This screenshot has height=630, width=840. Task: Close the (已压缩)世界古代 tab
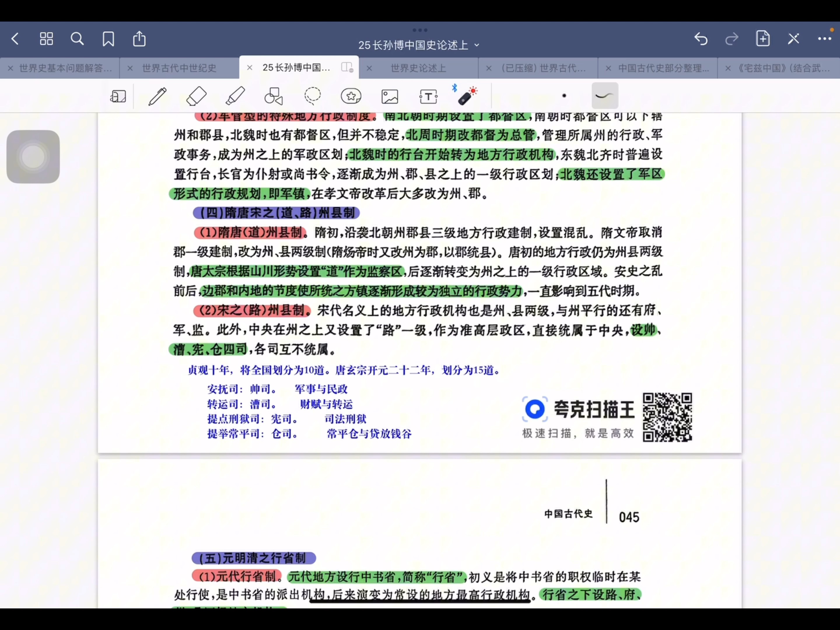tap(489, 68)
